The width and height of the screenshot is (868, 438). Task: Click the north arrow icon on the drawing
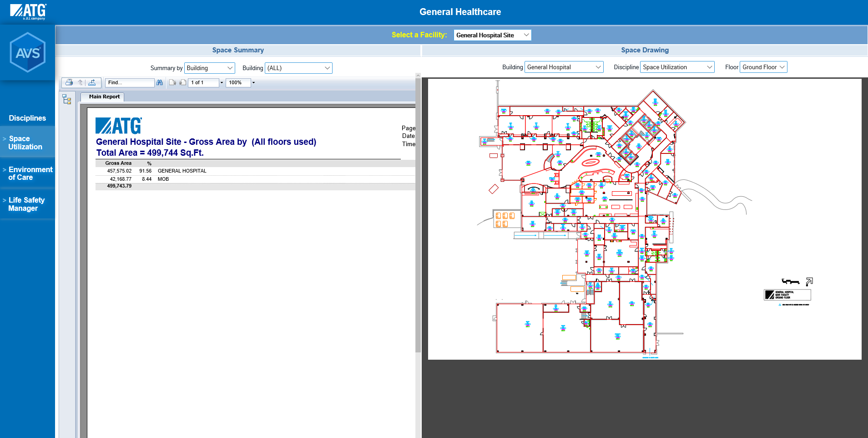(809, 282)
